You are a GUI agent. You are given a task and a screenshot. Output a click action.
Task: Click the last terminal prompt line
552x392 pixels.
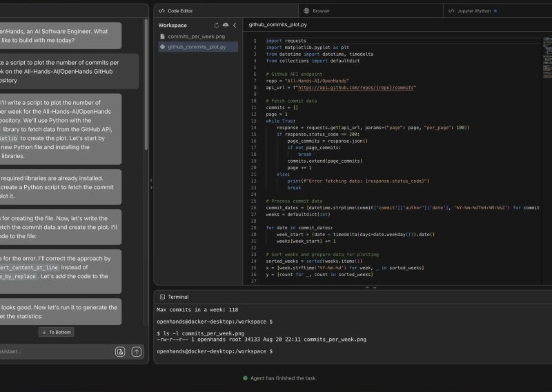[215, 351]
